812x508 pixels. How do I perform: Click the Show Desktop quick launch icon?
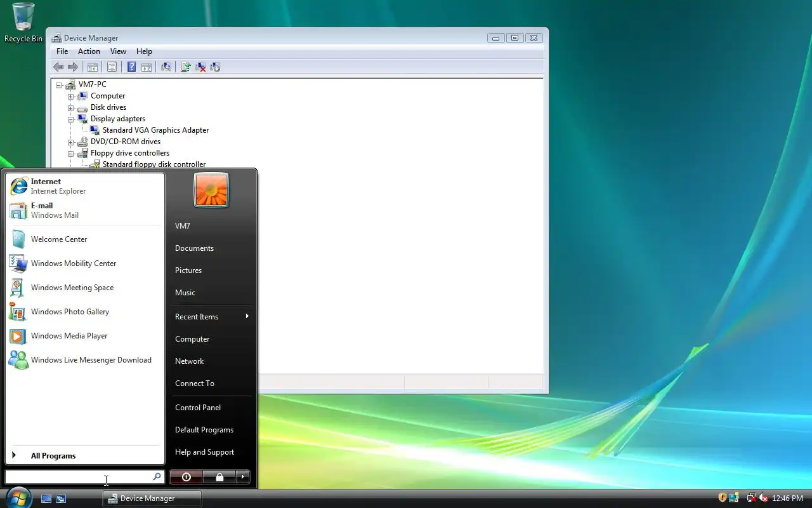(x=46, y=498)
